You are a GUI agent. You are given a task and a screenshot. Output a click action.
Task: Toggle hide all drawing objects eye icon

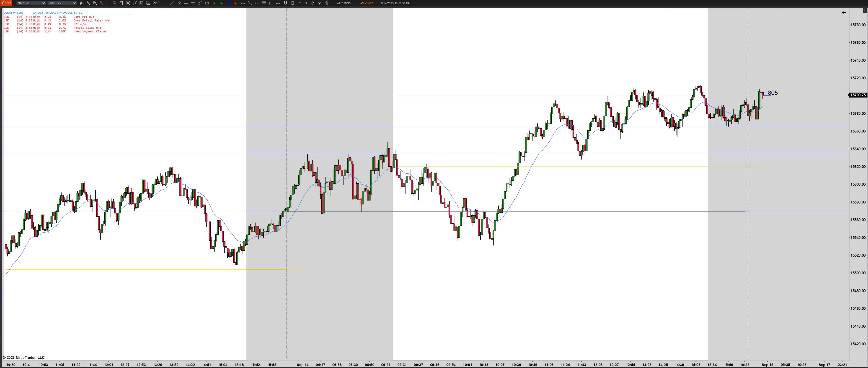(320, 3)
